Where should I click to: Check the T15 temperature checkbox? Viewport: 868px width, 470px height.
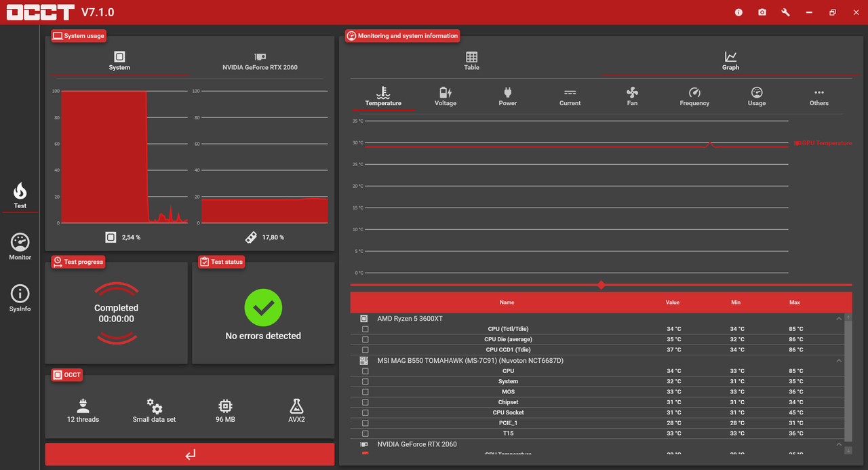(366, 433)
